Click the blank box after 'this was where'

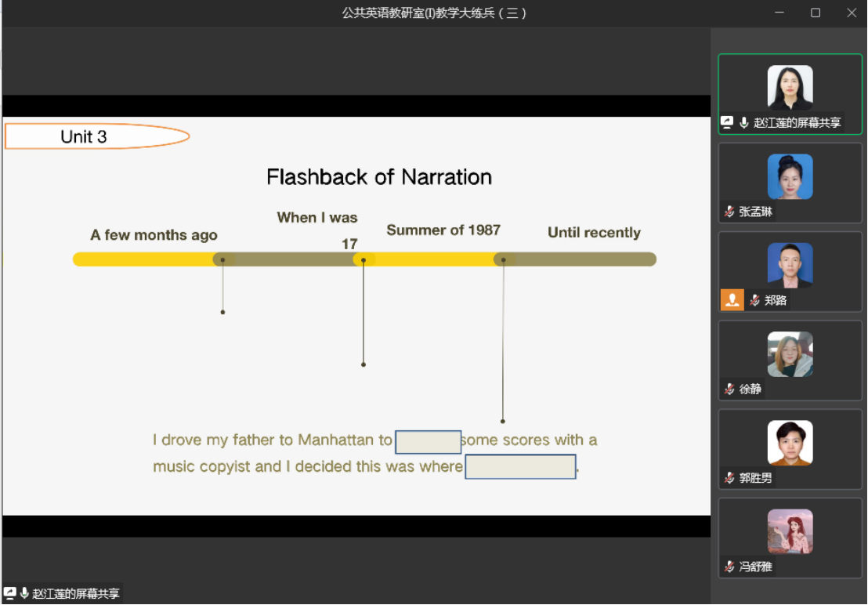coord(520,467)
